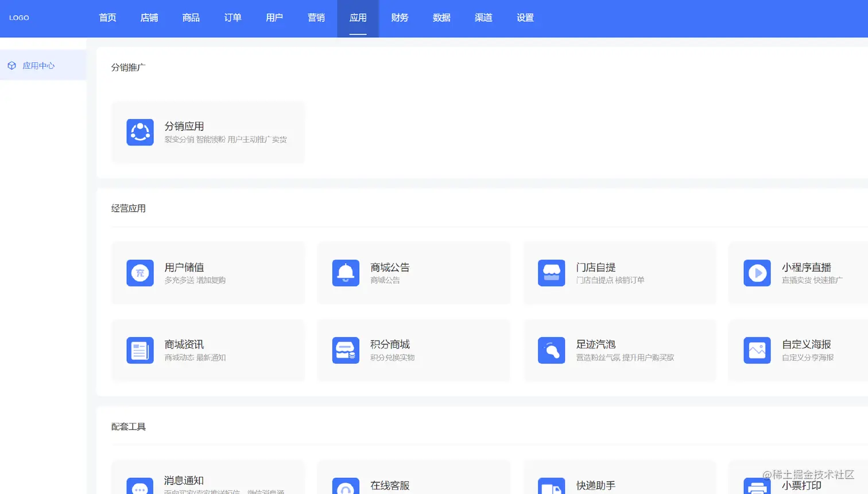Viewport: 868px width, 494px height.
Task: Click the 用户储值 recharge icon
Action: pos(140,273)
